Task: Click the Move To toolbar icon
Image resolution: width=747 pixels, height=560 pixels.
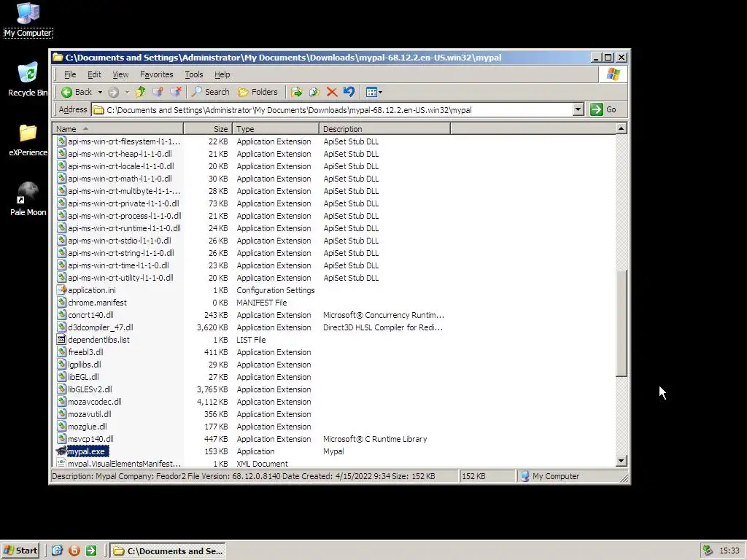Action: [296, 92]
